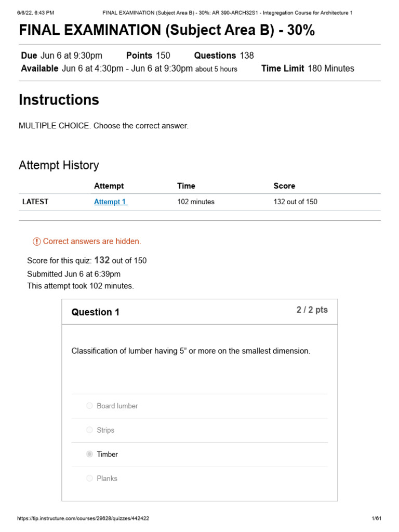Viewport: 399px width, 532px height.
Task: Open the Attempt 1 link
Action: click(x=110, y=202)
